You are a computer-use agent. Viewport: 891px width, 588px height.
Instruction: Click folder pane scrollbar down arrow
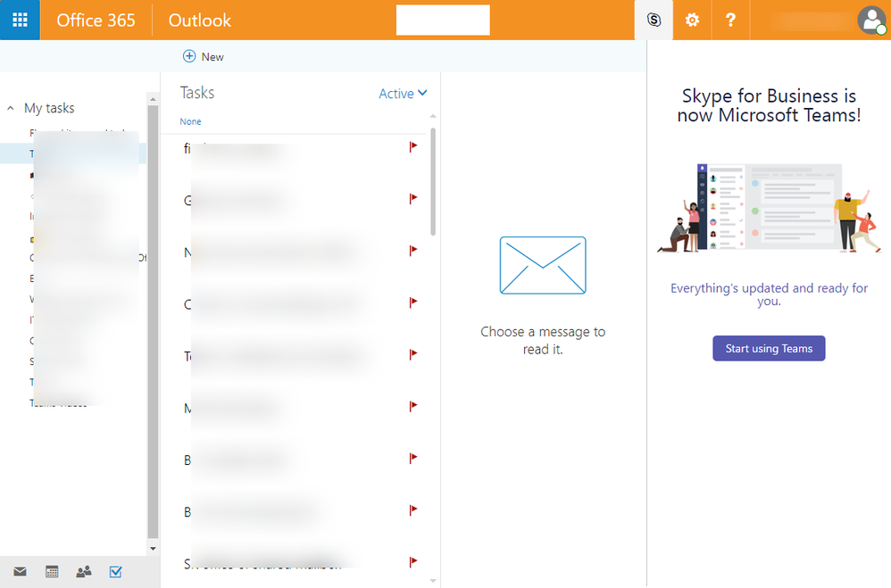pyautogui.click(x=153, y=549)
